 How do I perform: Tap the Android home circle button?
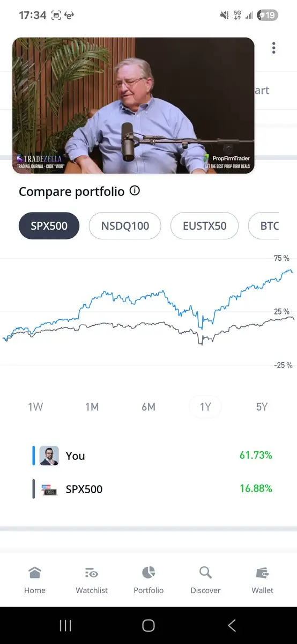(148, 625)
